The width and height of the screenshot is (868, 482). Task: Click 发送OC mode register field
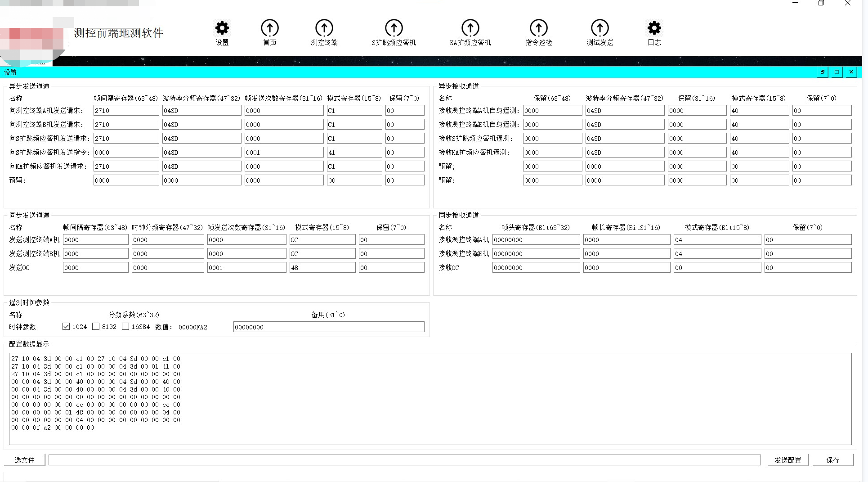(x=322, y=268)
